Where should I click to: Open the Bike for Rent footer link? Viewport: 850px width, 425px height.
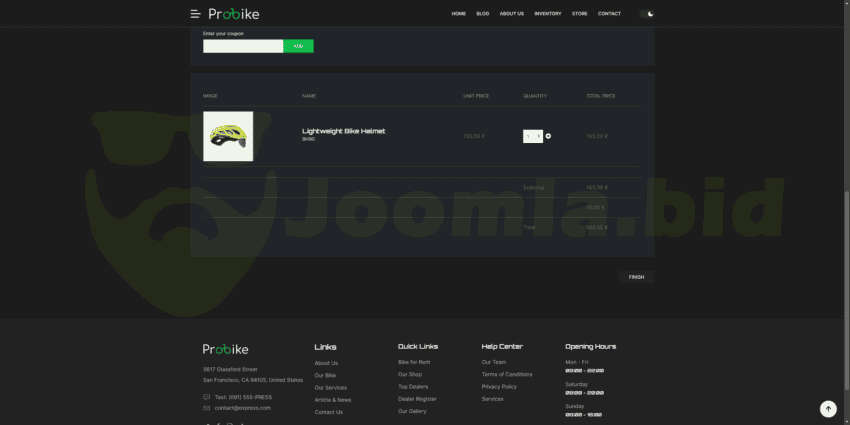point(416,362)
